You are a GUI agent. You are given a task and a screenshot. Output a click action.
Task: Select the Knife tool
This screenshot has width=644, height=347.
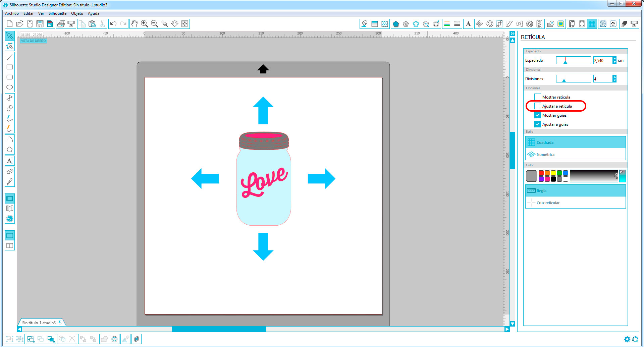[x=10, y=182]
